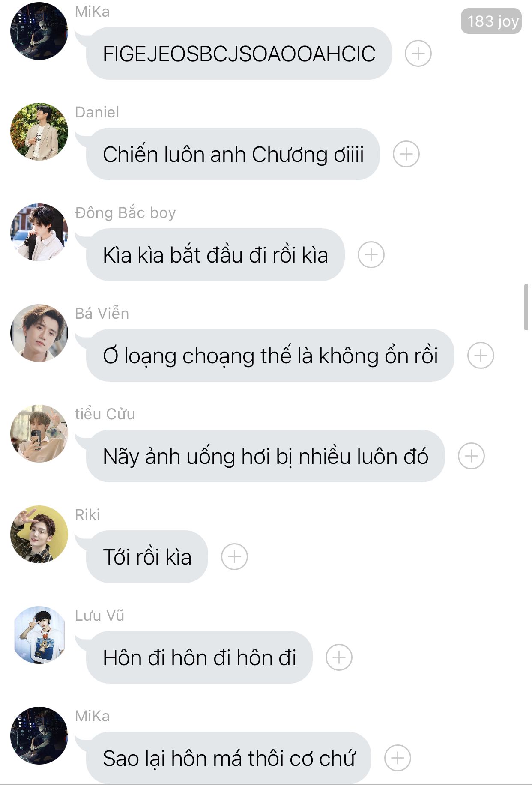Add reaction to Daniel's Chiến luôn message
Viewport: 532px width, 786px height.
pyautogui.click(x=406, y=154)
